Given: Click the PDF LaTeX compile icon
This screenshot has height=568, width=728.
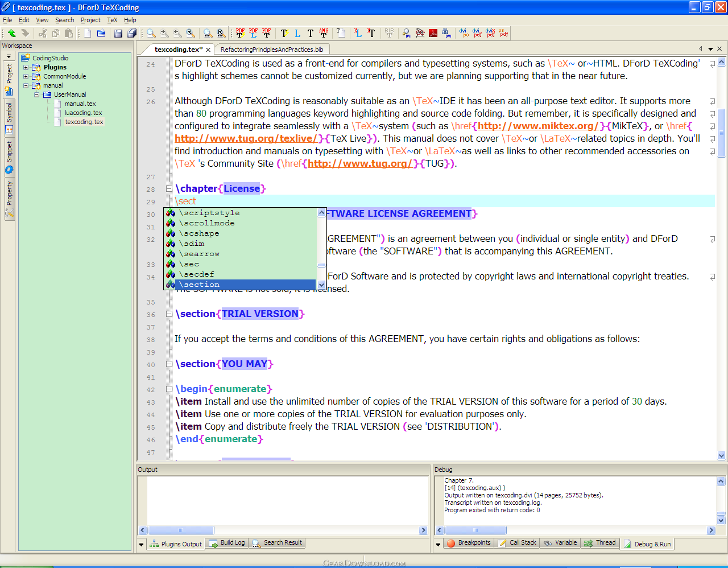Looking at the screenshot, I should pos(253,33).
